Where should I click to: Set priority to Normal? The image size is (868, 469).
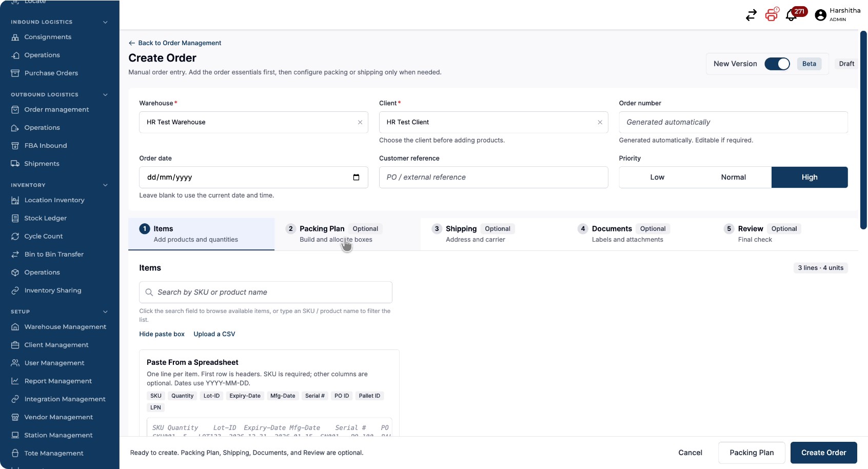click(734, 177)
